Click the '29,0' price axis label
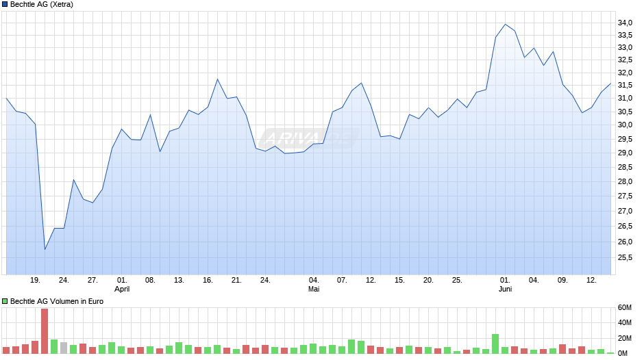Viewport: 644px width, 360px height. tap(625, 153)
